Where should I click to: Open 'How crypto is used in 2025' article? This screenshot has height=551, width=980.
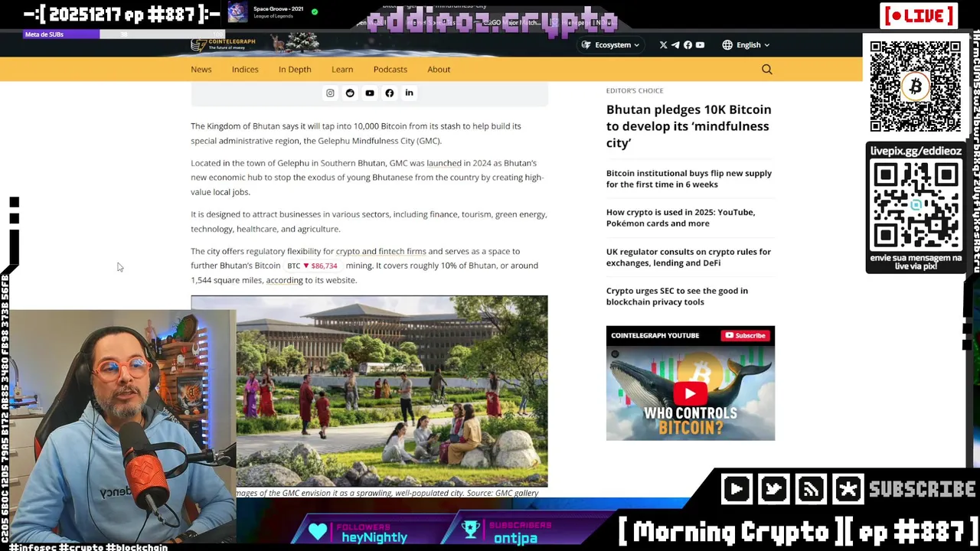tap(681, 217)
